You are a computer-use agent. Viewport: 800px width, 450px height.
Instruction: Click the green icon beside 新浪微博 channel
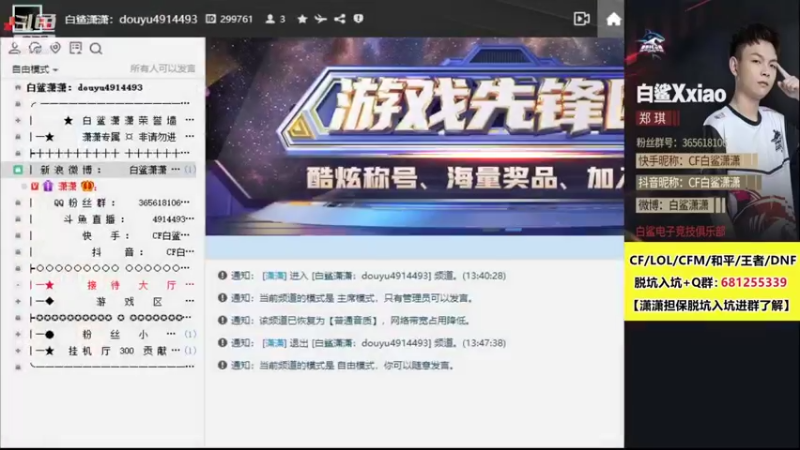pyautogui.click(x=18, y=170)
